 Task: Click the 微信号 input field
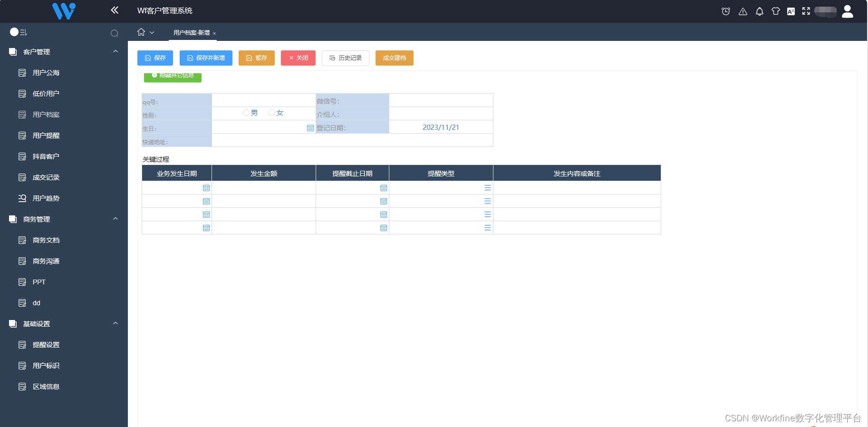point(441,100)
